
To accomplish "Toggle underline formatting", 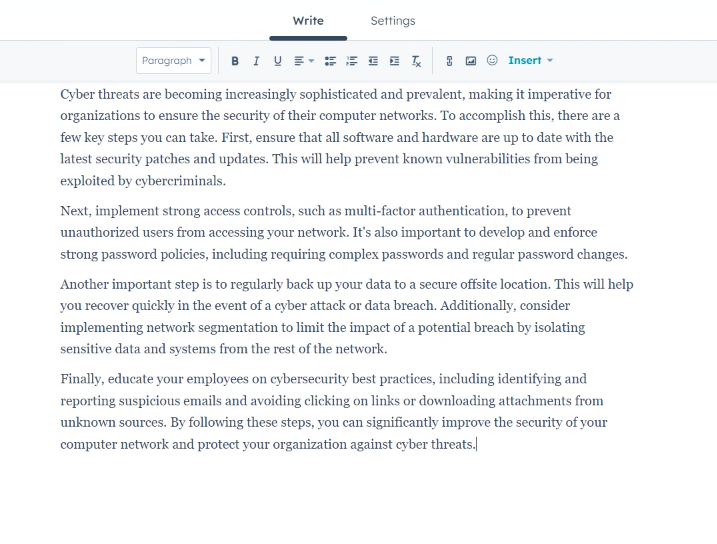I will [277, 61].
